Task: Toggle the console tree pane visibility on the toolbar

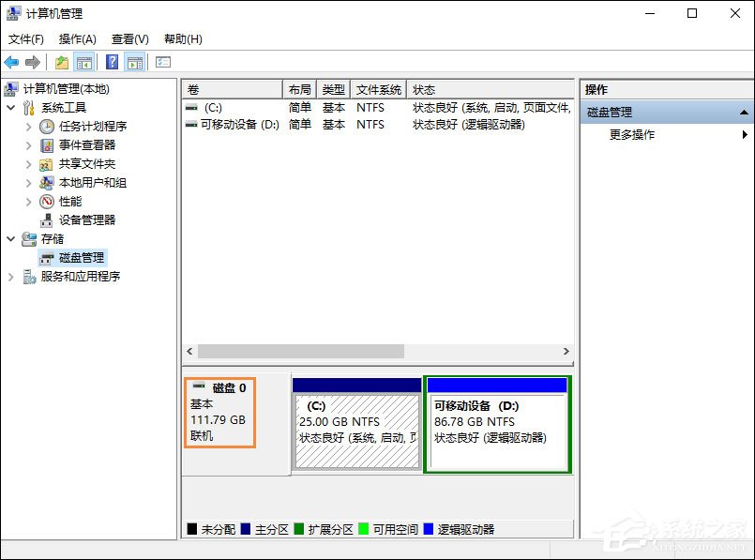Action: tap(83, 62)
